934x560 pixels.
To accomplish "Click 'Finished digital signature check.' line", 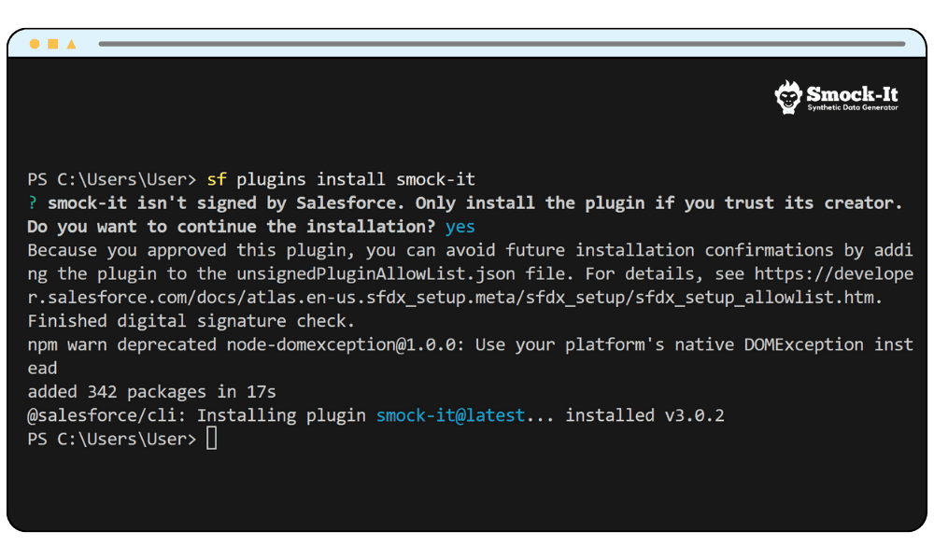I will (191, 321).
